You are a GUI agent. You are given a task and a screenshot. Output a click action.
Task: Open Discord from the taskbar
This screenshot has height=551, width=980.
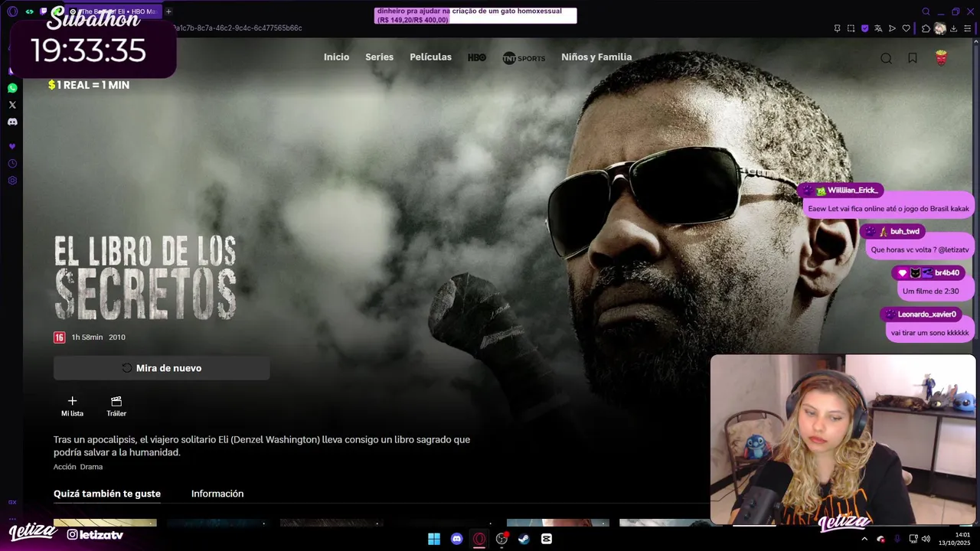(x=457, y=539)
